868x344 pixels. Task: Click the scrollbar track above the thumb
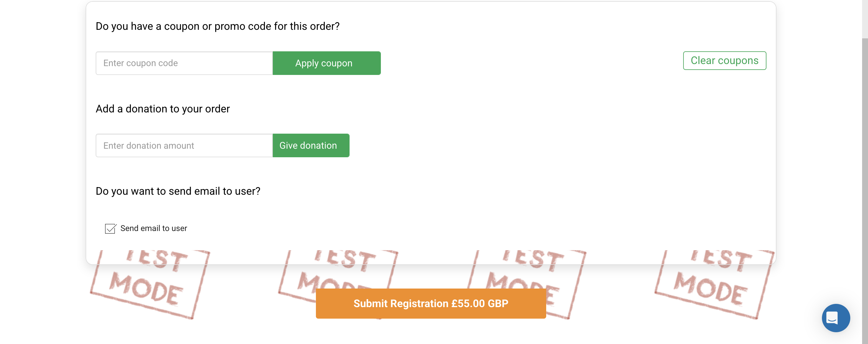(x=865, y=17)
